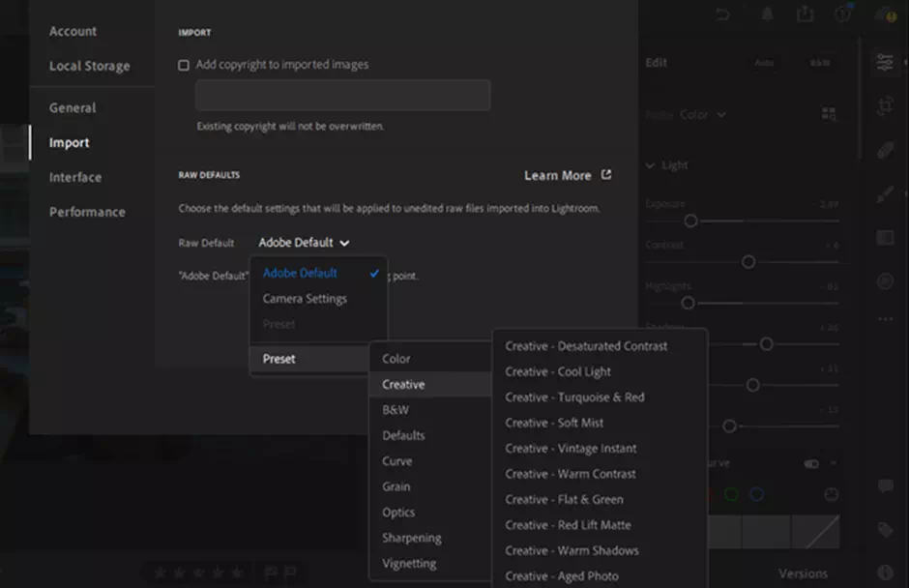Click the Contrast slider handle
The height and width of the screenshot is (588, 909).
tap(748, 262)
